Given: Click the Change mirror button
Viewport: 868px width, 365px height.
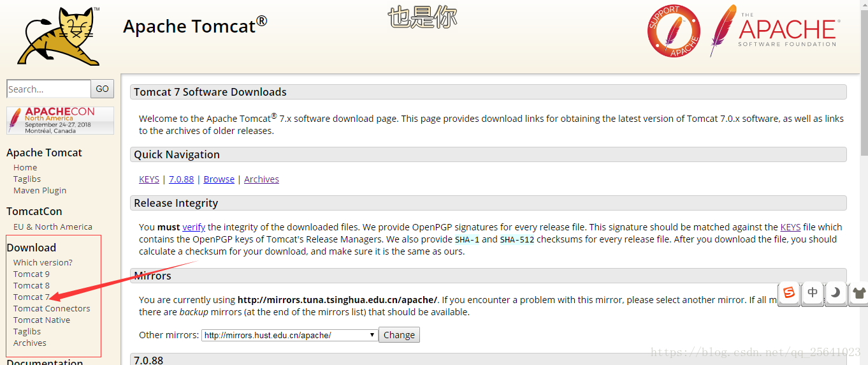Looking at the screenshot, I should coord(399,335).
